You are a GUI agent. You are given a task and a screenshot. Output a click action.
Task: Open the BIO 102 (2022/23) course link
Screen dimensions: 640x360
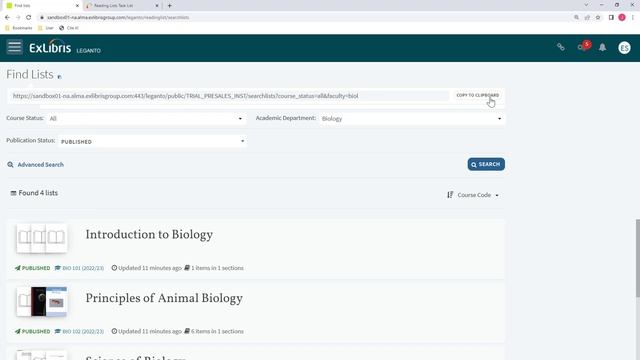coord(83,331)
